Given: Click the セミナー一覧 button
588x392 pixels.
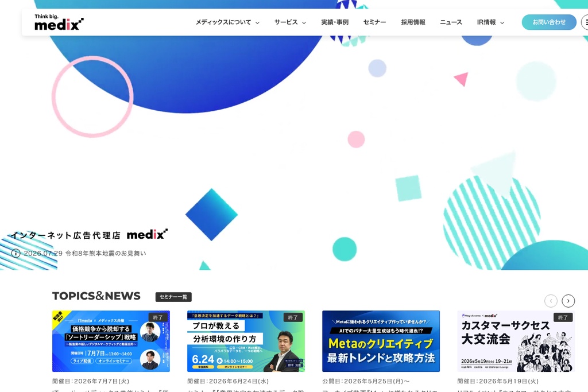Looking at the screenshot, I should pos(173,297).
